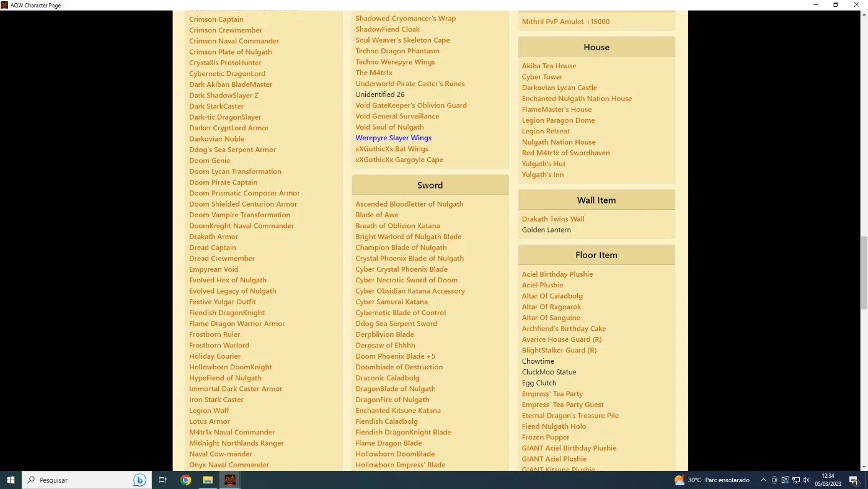Viewport: 868px width, 489px height.
Task: Select the Chowtime text entry
Action: (x=538, y=361)
